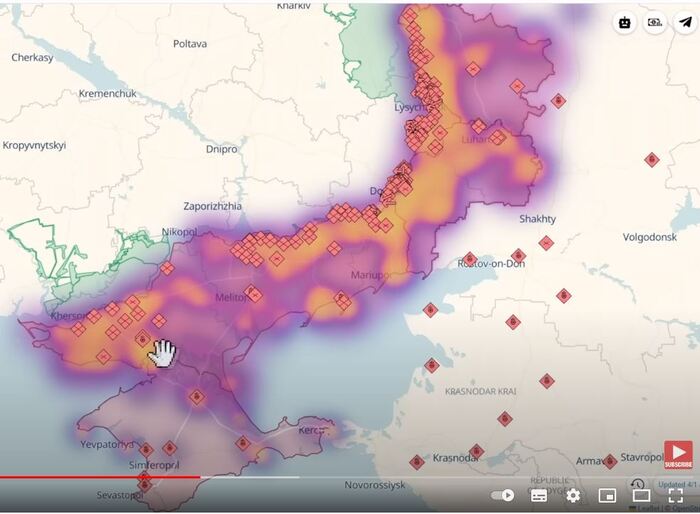
Task: Select the marker over the 'R' of Rostov-on-Don
Action: pyautogui.click(x=469, y=259)
